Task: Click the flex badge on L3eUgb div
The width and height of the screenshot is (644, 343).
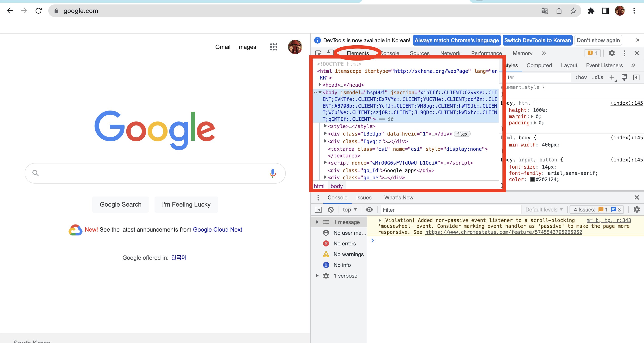Action: (462, 134)
